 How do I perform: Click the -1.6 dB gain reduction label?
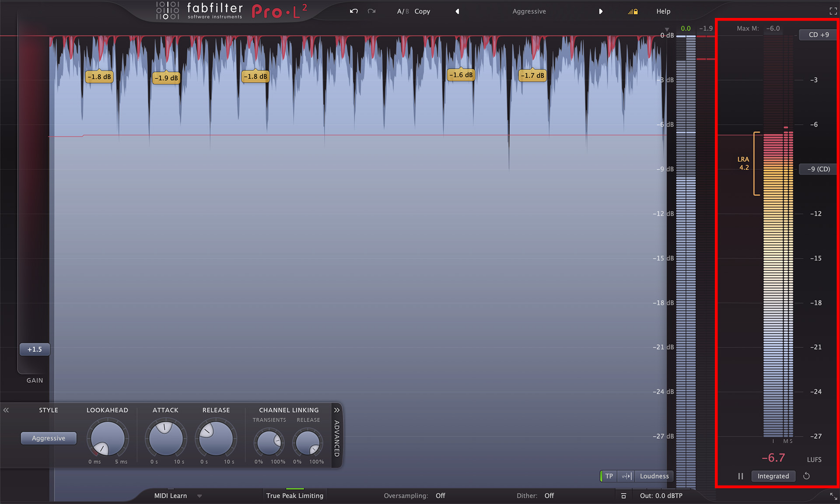[x=461, y=75]
